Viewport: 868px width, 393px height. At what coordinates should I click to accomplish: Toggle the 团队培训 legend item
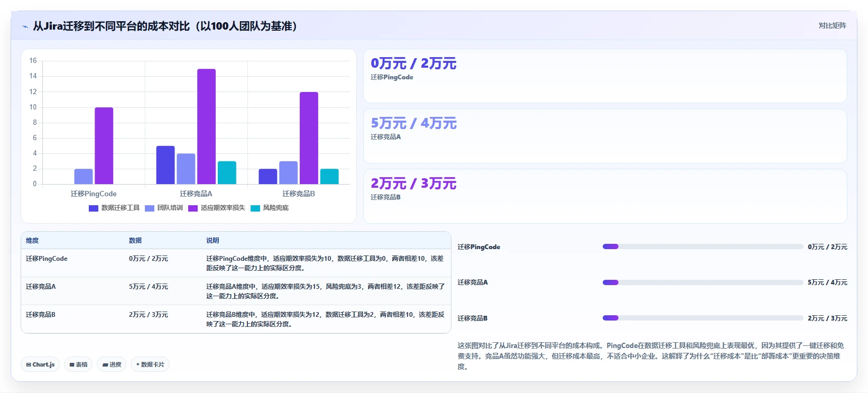[164, 208]
